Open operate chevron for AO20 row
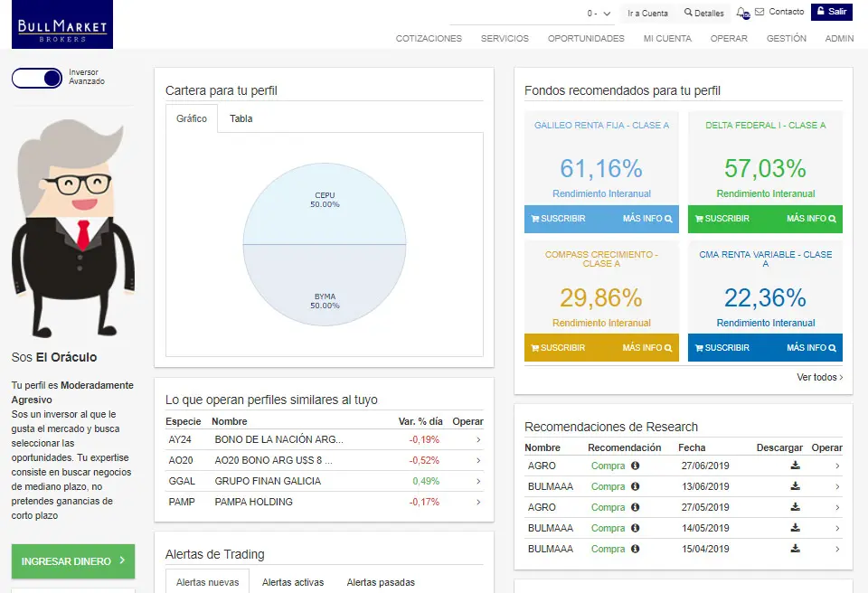868x593 pixels. point(478,461)
